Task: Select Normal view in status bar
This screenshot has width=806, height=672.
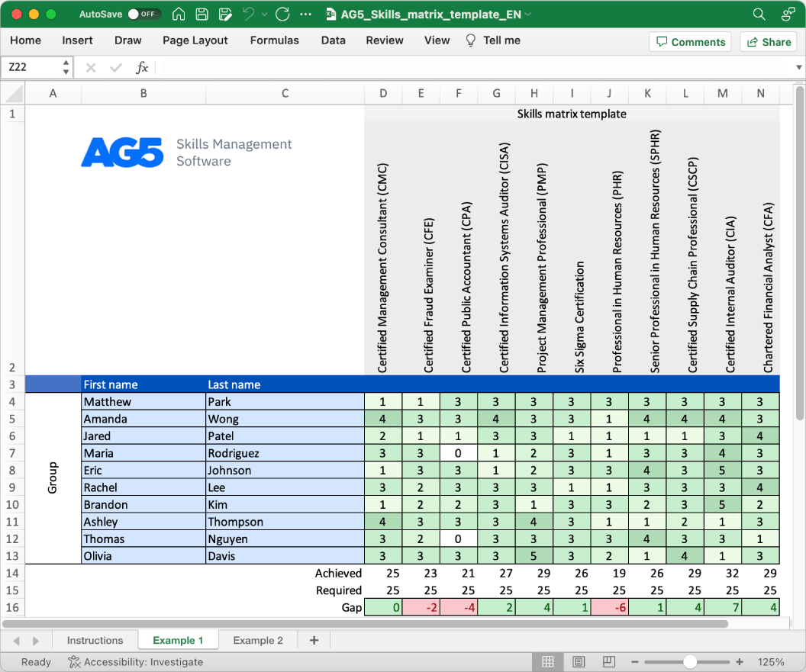Action: [x=548, y=662]
